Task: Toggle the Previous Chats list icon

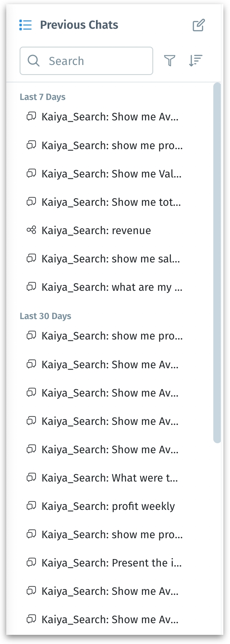Action: (25, 25)
